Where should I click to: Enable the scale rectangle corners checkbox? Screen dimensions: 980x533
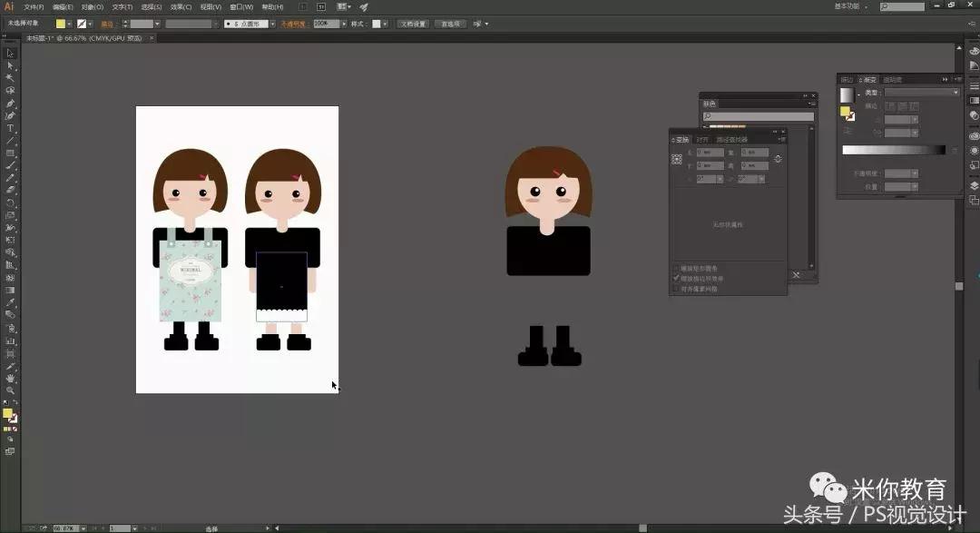[676, 269]
